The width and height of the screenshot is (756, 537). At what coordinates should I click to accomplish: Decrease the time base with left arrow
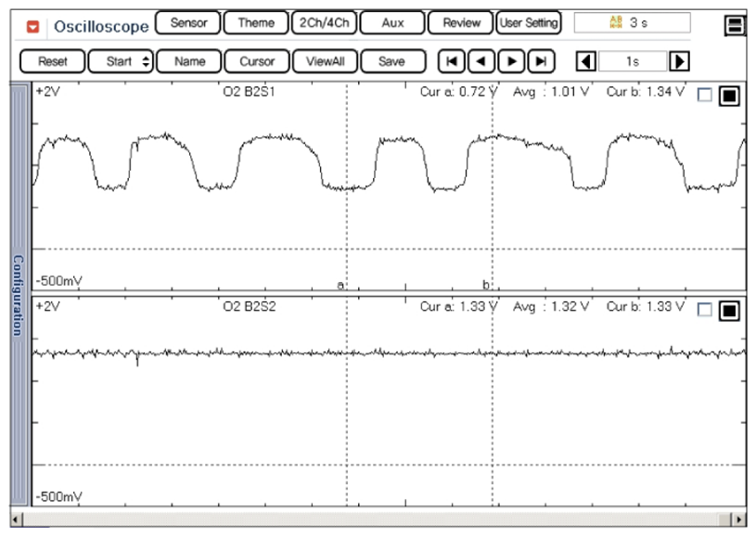tap(586, 62)
